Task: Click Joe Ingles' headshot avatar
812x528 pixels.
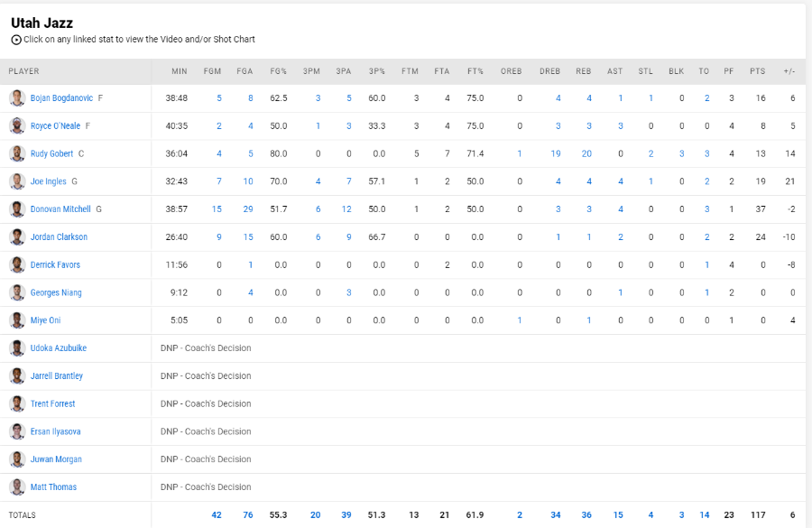Action: (17, 181)
